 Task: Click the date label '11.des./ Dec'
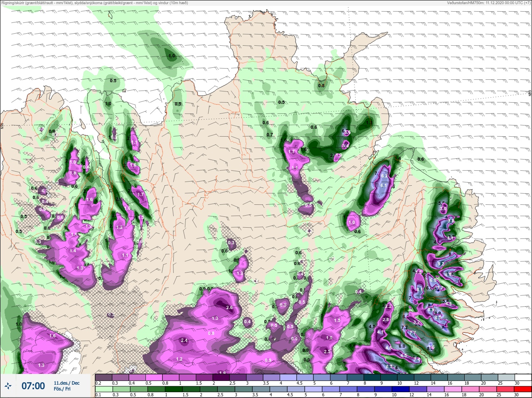click(66, 383)
